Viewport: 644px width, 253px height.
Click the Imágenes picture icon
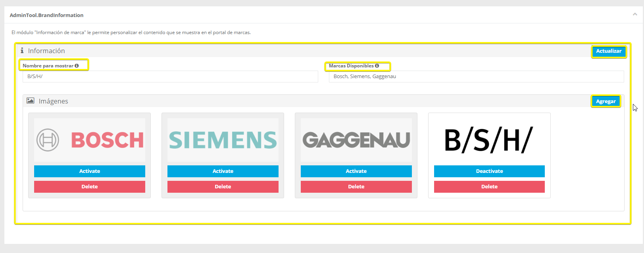pyautogui.click(x=31, y=101)
